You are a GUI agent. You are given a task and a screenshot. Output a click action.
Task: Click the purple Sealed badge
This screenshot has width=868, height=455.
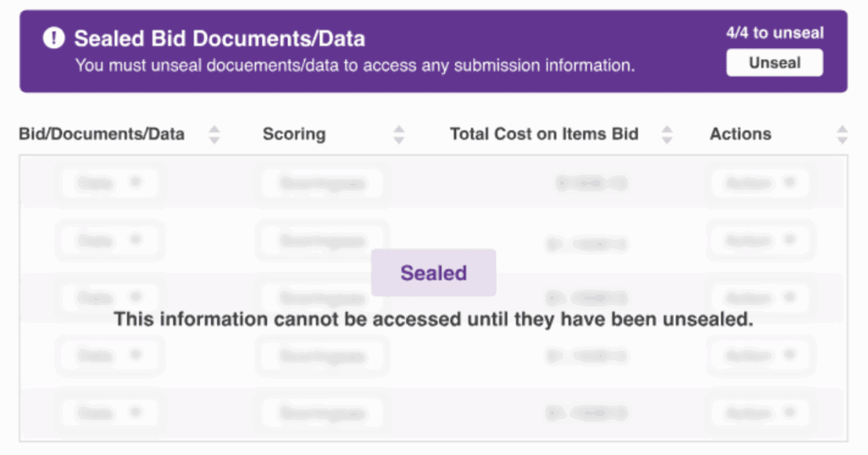point(434,273)
